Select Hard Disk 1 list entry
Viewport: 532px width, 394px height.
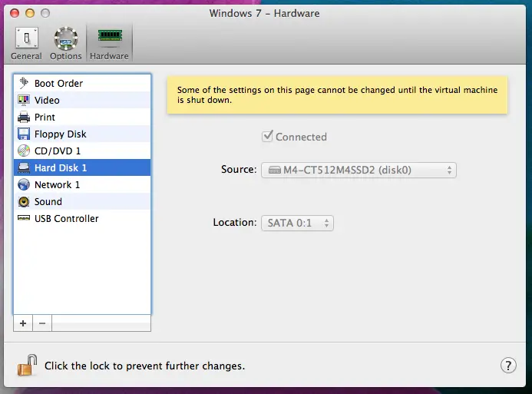pyautogui.click(x=61, y=167)
